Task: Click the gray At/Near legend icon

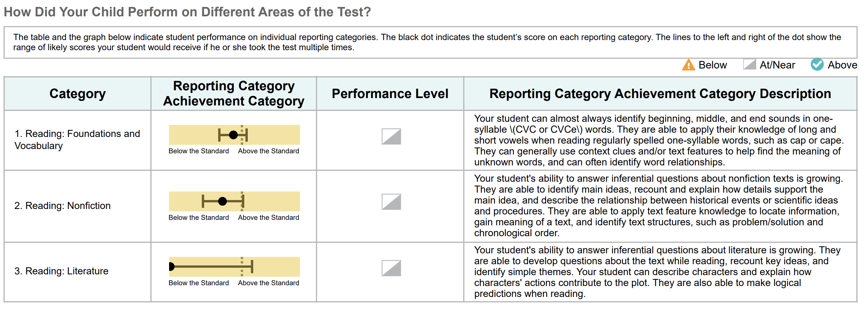Action: point(749,64)
